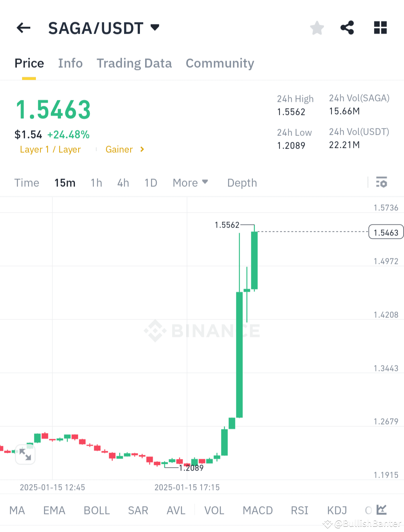Enable the VOL indicator
Viewport: 404px width, 532px height.
click(214, 510)
